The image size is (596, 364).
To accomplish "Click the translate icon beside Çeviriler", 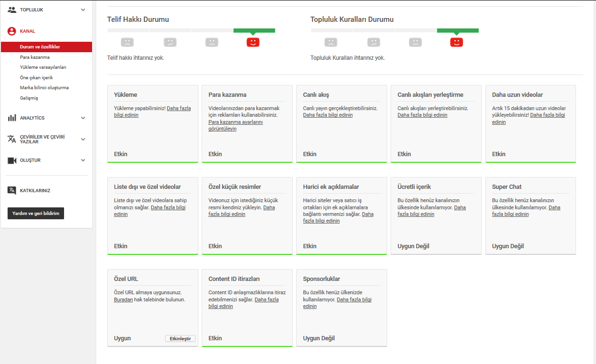I will [x=12, y=139].
